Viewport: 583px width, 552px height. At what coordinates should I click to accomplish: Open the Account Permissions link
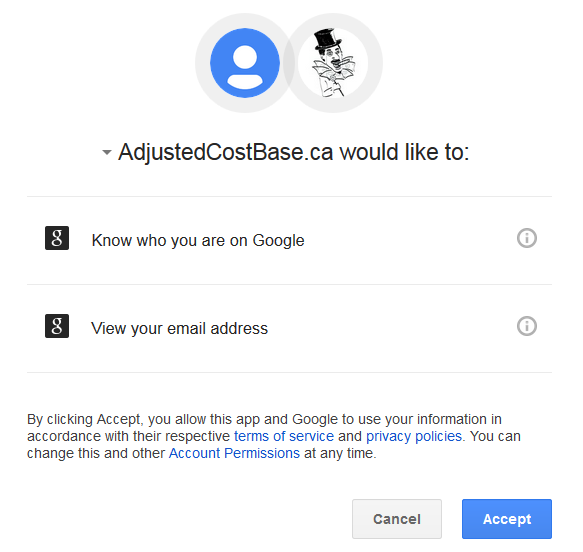[234, 453]
